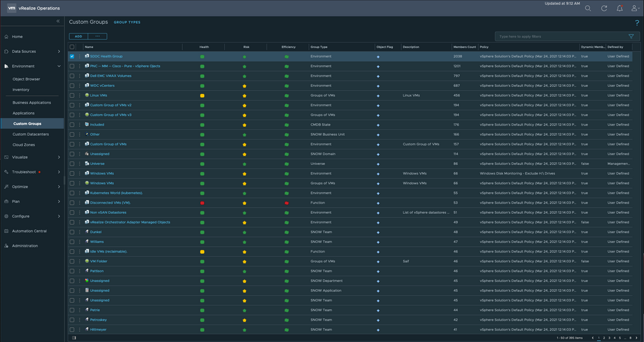Click the column chooser icon at table bottom
This screenshot has height=342, width=644.
74,338
